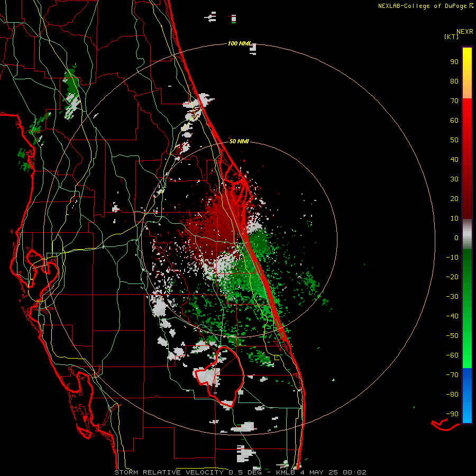
Task: Click the '100 NMI' range ring label
Action: tap(239, 44)
